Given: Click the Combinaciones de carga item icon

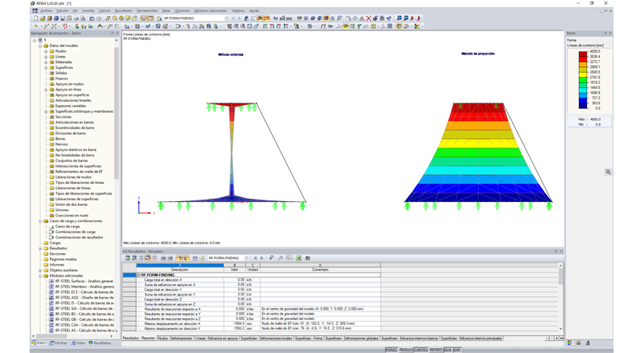Looking at the screenshot, I should click(x=52, y=232).
